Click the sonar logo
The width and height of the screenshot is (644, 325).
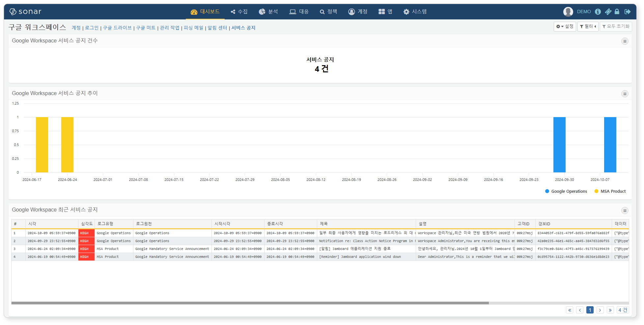(x=25, y=12)
